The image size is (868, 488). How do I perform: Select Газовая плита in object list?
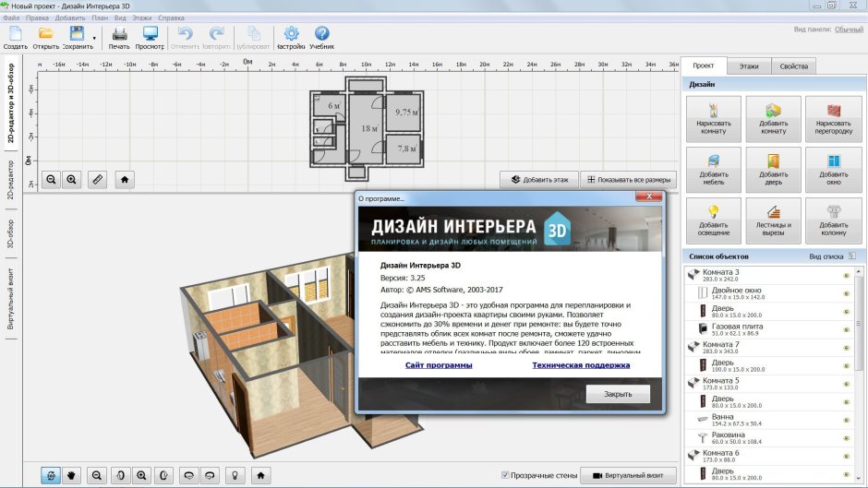770,329
